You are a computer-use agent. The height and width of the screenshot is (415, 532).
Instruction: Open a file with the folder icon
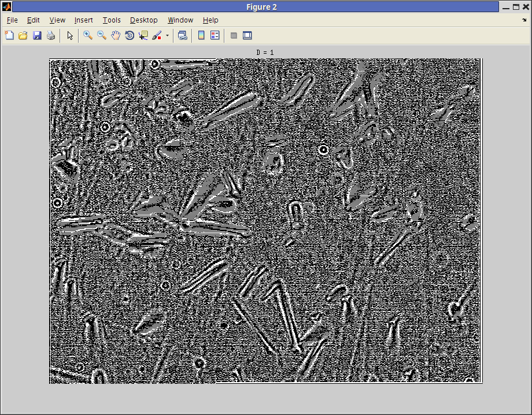(23, 35)
